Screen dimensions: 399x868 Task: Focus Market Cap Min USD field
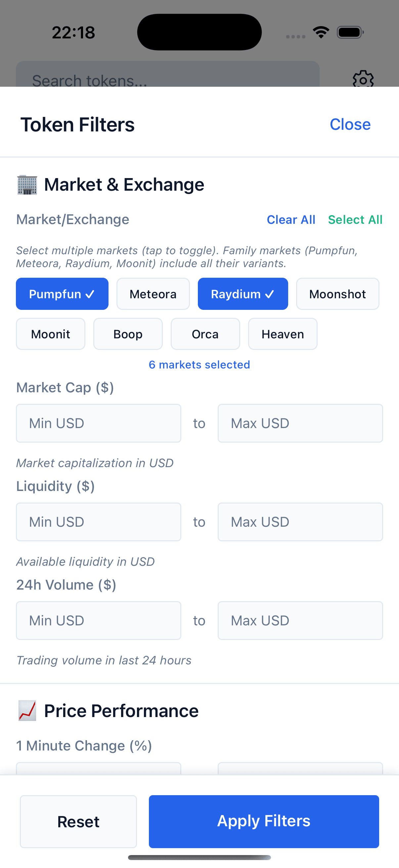[x=99, y=423]
